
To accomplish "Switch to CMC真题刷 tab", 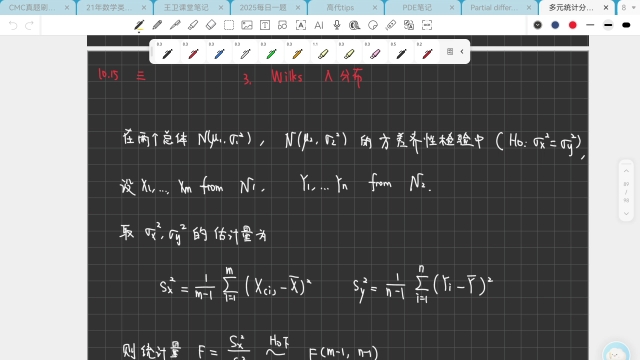I will pyautogui.click(x=31, y=7).
